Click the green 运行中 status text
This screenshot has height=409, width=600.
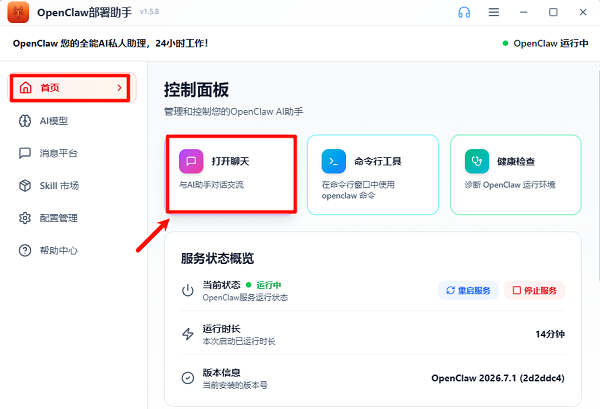[269, 285]
